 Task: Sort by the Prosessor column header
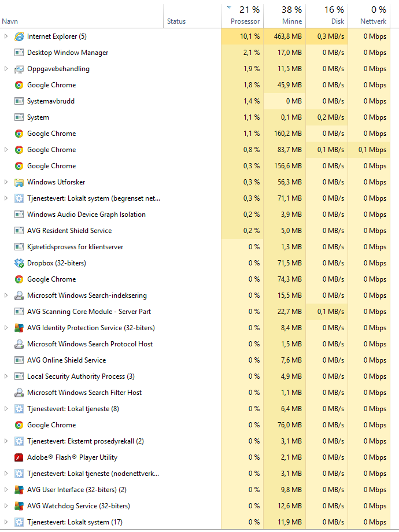pos(242,16)
